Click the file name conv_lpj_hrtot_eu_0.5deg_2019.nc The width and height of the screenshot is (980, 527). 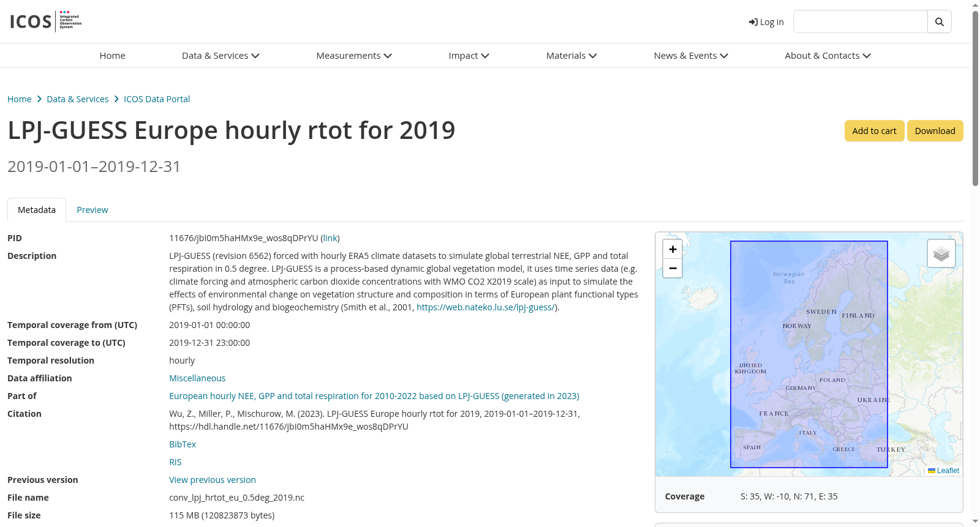point(236,498)
